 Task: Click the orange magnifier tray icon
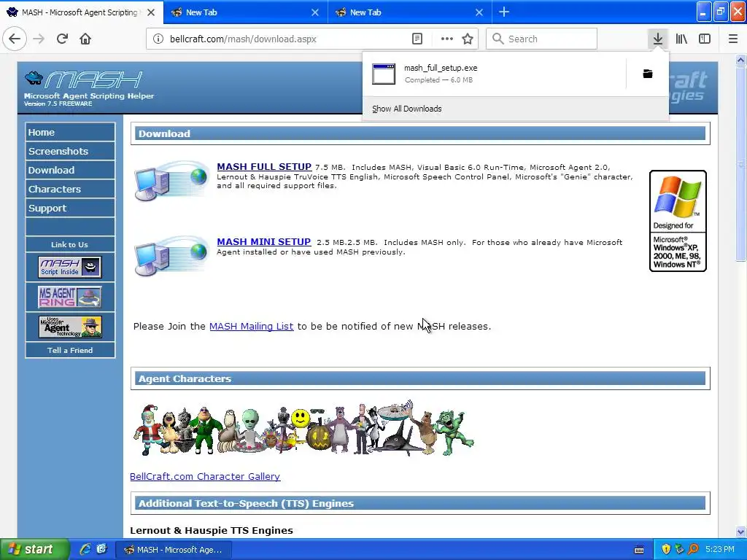coord(693,550)
